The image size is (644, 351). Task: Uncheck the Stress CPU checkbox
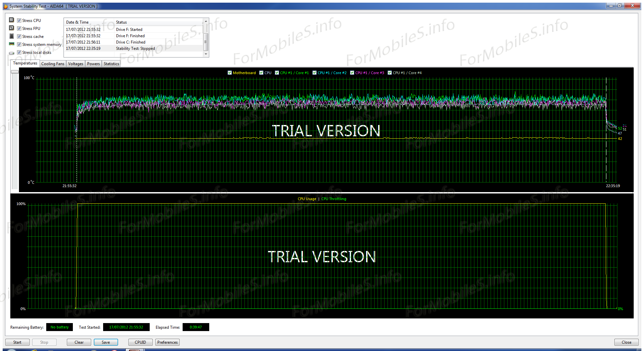[19, 21]
